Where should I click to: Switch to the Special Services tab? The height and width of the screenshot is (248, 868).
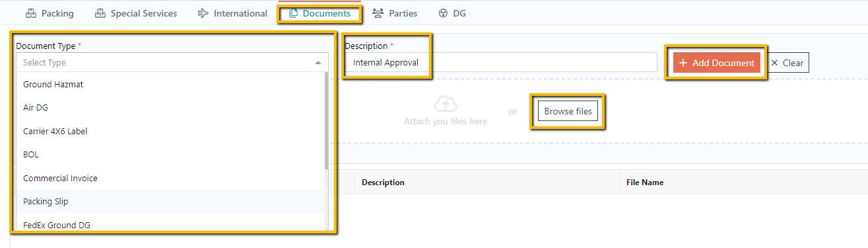(136, 13)
